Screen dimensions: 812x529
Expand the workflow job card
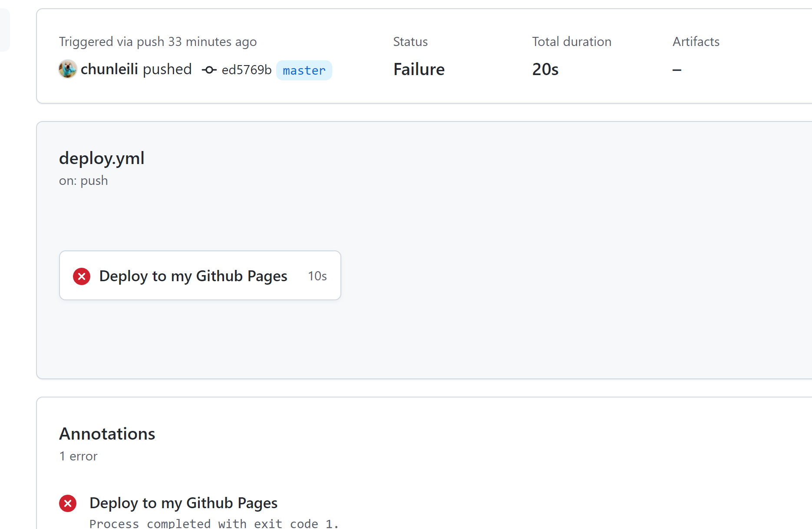pyautogui.click(x=200, y=276)
